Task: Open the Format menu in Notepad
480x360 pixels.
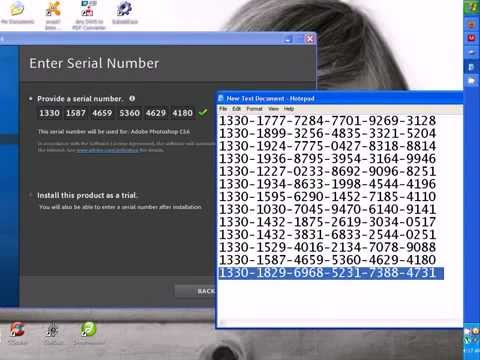Action: click(x=254, y=109)
